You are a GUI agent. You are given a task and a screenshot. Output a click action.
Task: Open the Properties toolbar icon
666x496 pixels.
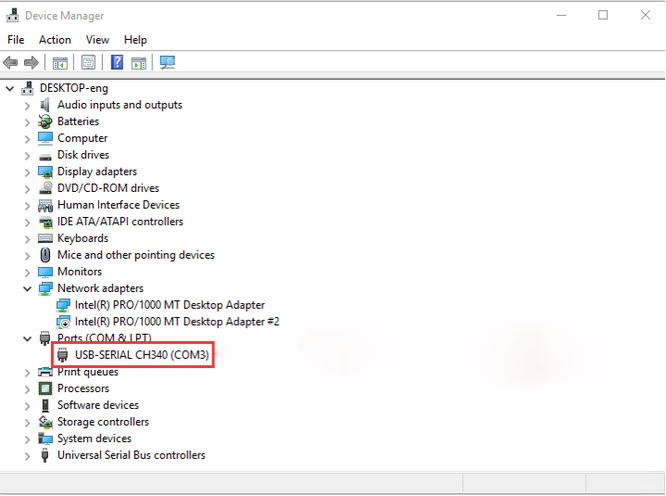tap(88, 63)
